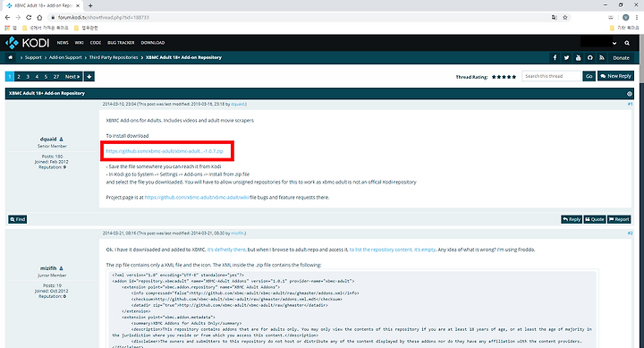Open the BUG TRACKER menu item
Viewport: 644px width, 348px height.
(121, 43)
